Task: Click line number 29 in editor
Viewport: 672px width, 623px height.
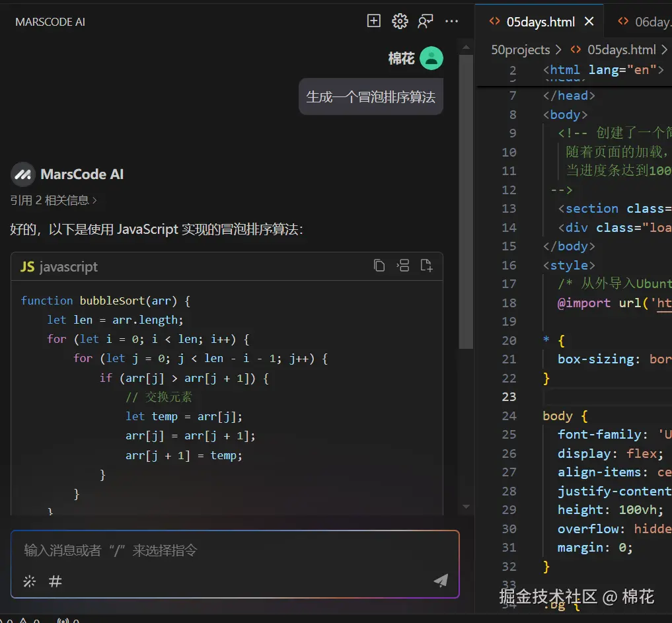Action: 509,510
